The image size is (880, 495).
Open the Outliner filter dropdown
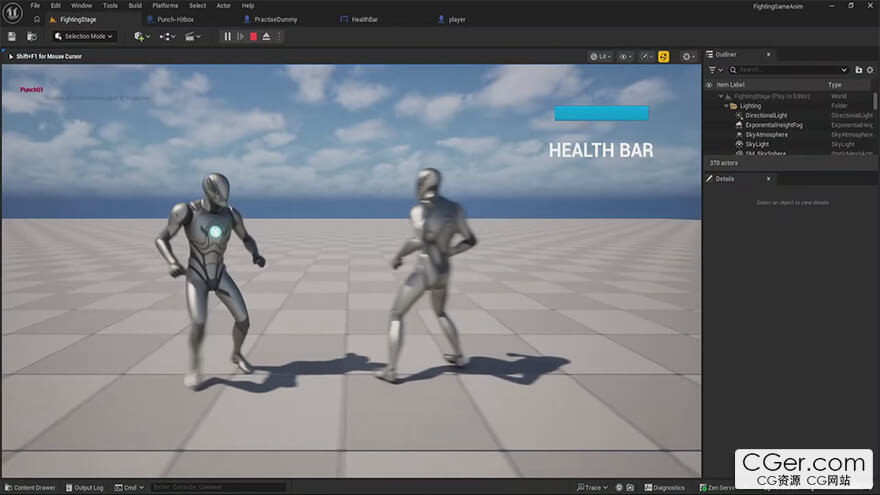pyautogui.click(x=715, y=70)
